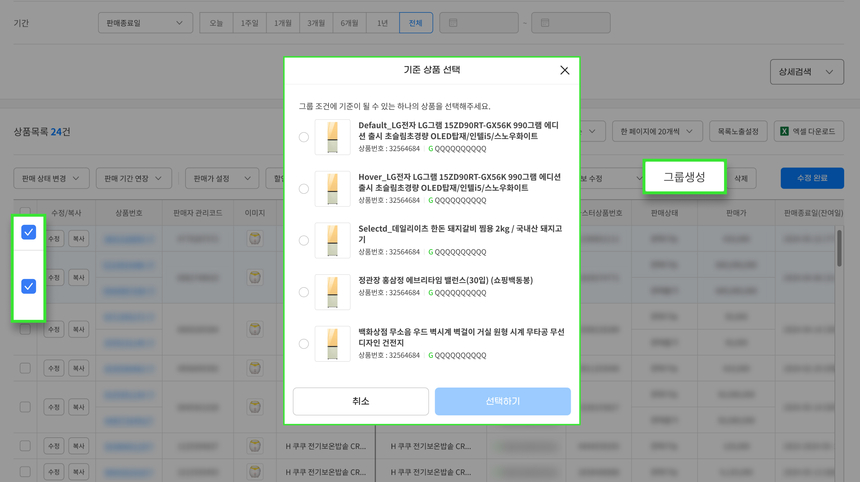Uncheck the first checked product row checkbox
Screen dimensions: 860x482
[29, 233]
